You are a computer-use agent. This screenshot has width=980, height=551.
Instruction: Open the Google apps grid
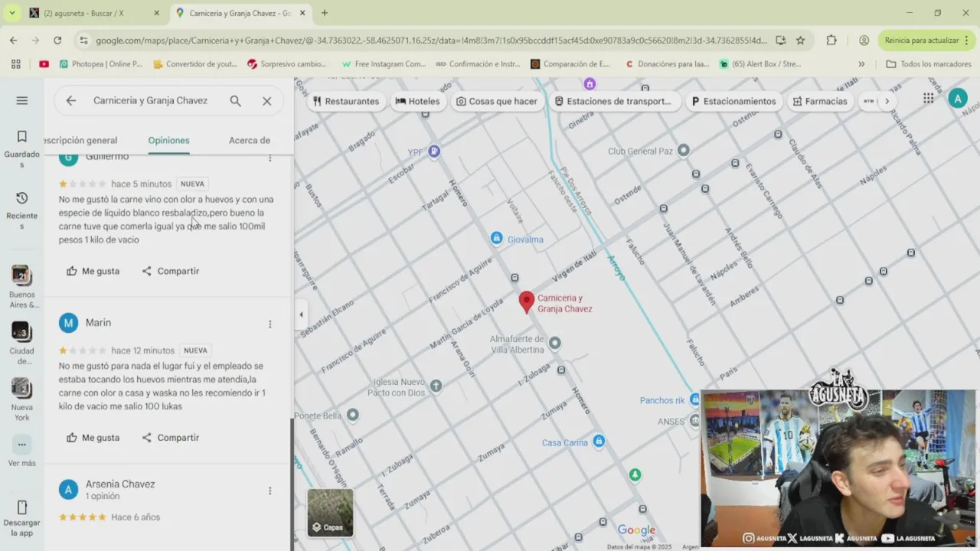click(x=928, y=98)
